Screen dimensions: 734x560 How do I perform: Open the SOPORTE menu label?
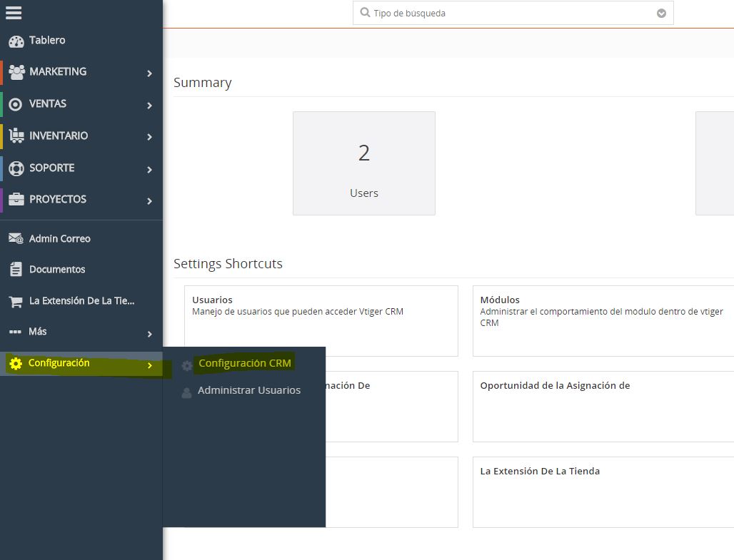(x=52, y=168)
